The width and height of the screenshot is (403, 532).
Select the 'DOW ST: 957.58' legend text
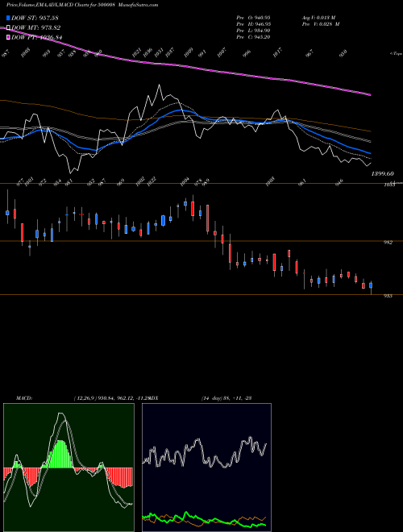click(x=35, y=18)
